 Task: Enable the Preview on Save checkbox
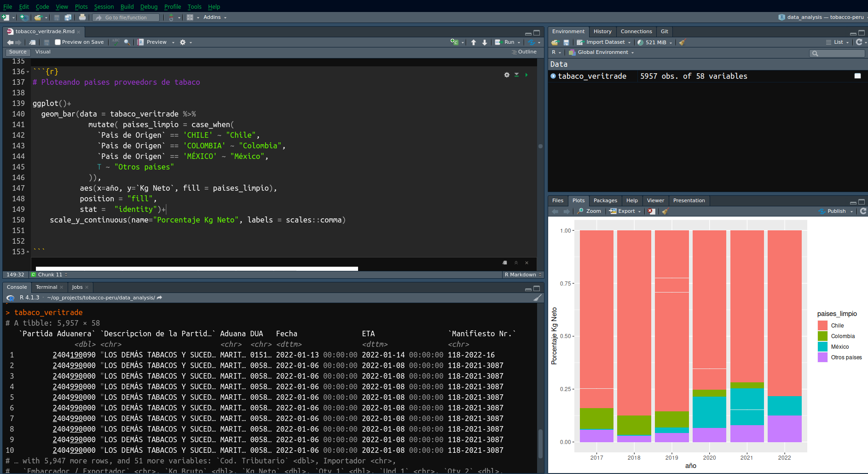click(58, 42)
